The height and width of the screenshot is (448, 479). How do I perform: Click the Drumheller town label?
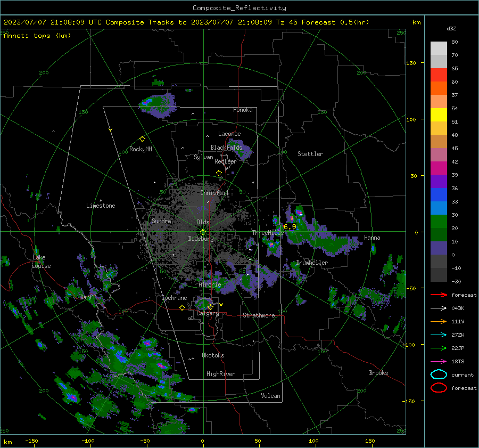point(312,263)
